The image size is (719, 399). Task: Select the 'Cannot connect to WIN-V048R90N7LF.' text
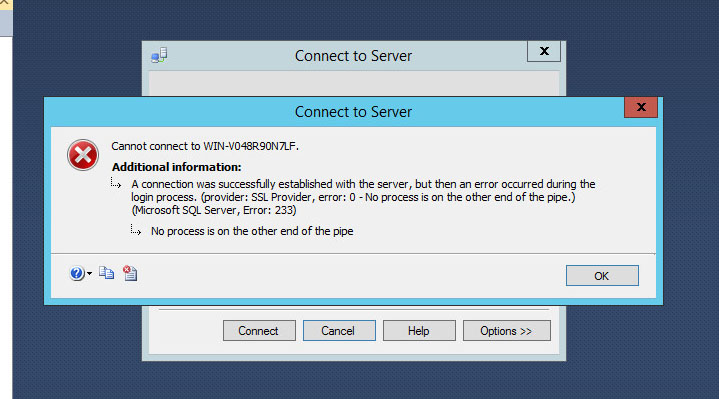(205, 146)
